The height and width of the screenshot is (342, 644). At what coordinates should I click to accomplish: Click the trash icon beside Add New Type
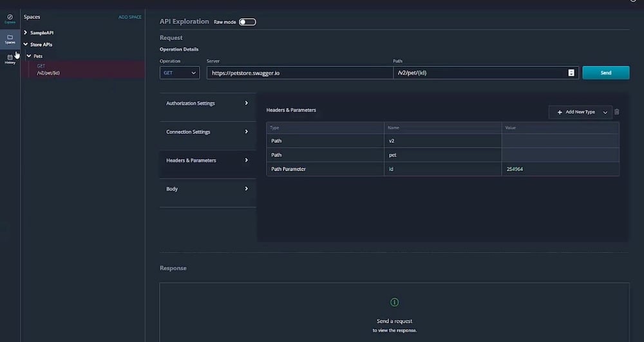[x=616, y=112]
